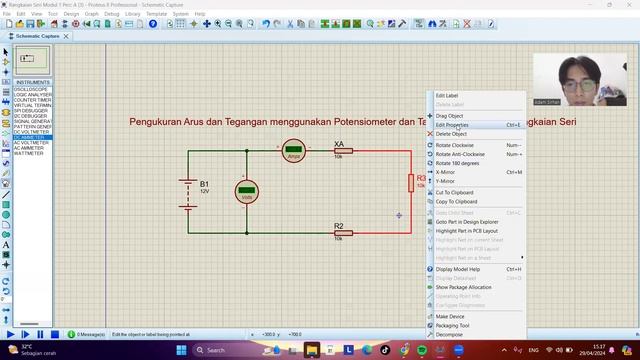640x360 pixels.
Task: Choose Display Model Help in context menu
Action: (476, 269)
